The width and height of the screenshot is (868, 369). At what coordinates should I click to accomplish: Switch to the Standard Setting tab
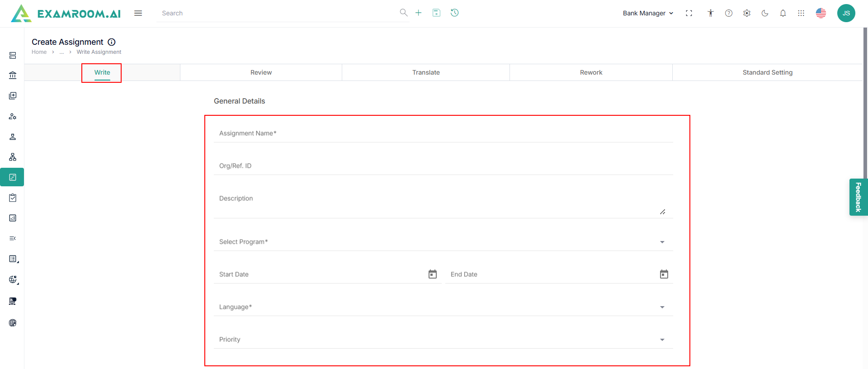[768, 72]
